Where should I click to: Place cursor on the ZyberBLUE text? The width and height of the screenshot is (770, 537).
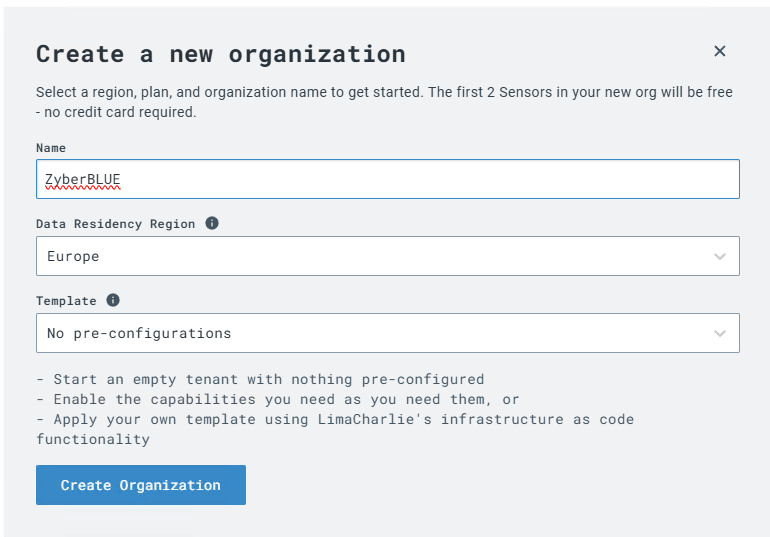[82, 180]
